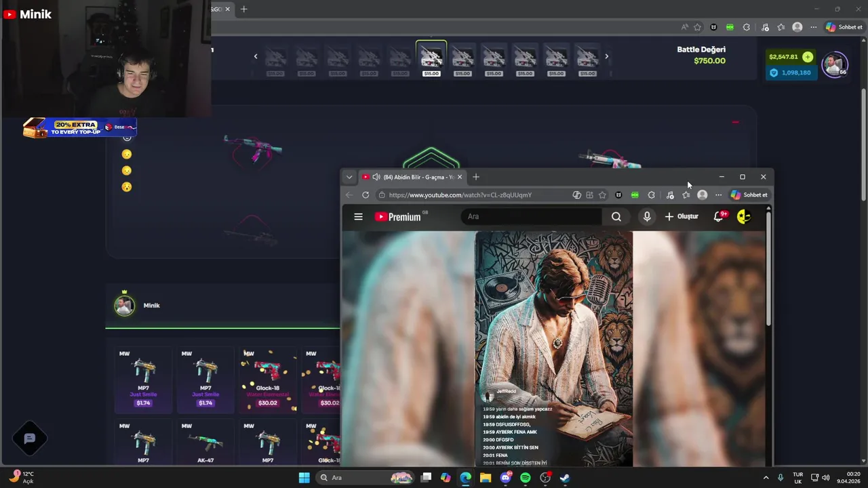This screenshot has width=868, height=488.
Task: Open Copilot from the taskbar
Action: pyautogui.click(x=446, y=478)
